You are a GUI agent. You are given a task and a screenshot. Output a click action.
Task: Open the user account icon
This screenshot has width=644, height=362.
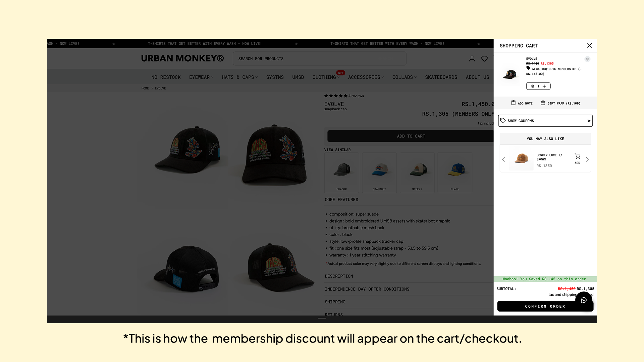(472, 59)
